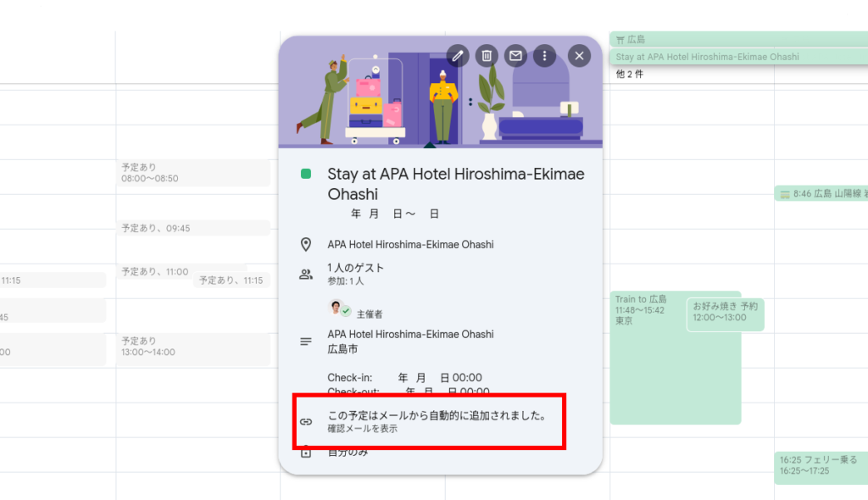
Task: Click the link chain icon
Action: pyautogui.click(x=305, y=422)
